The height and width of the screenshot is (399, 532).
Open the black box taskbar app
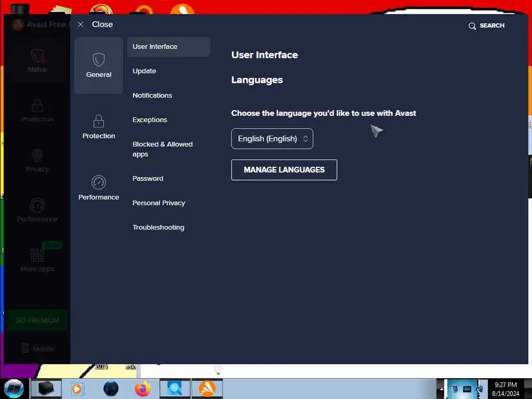(46, 389)
